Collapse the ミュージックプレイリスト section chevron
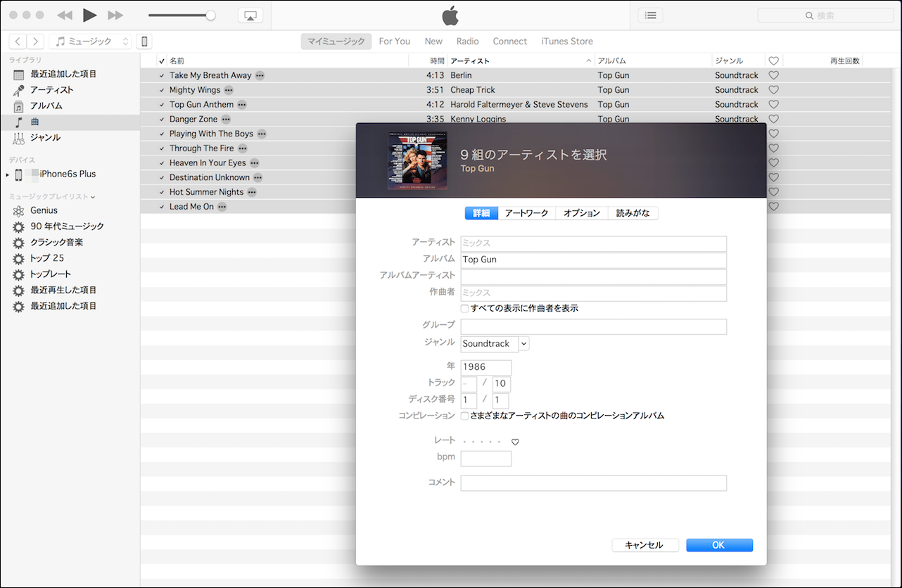This screenshot has height=588, width=902. tap(93, 197)
